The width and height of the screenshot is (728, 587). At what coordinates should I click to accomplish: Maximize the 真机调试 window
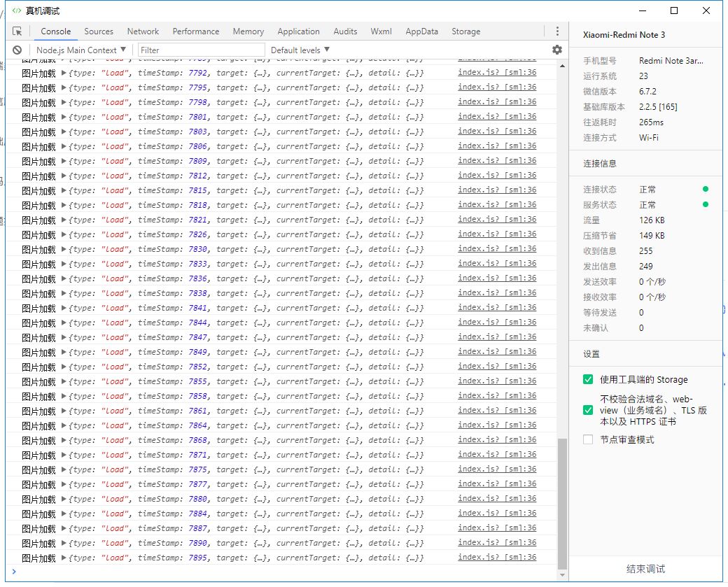pos(674,10)
